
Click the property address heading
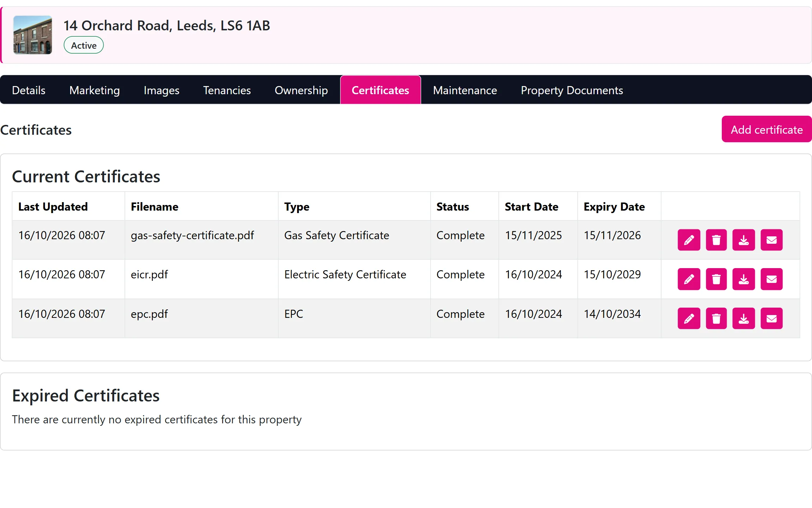coord(167,25)
